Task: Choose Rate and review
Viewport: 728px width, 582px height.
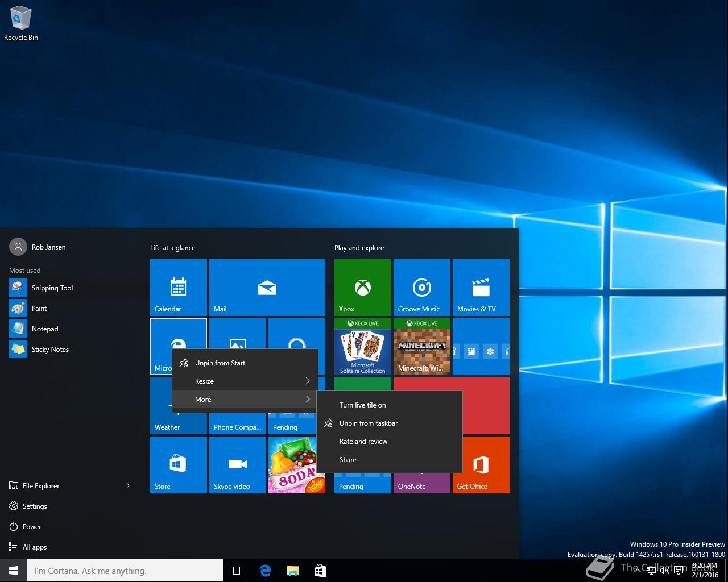Action: [x=389, y=442]
